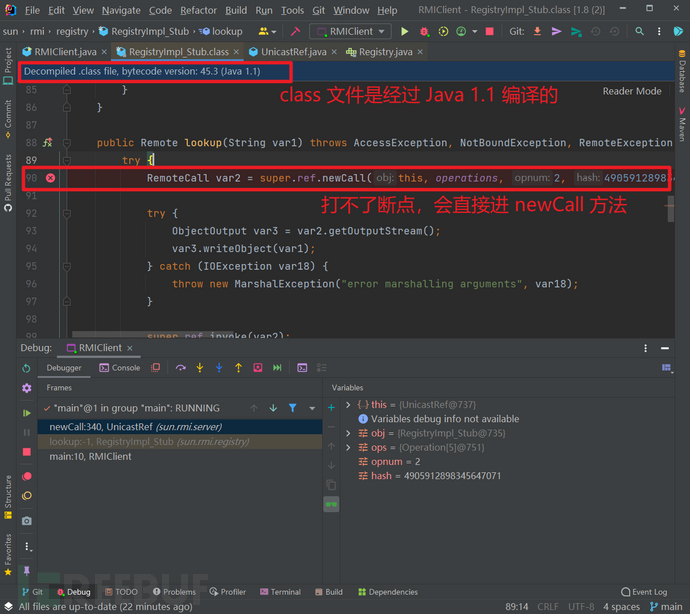Click the Build hammer icon
690x614 pixels.
[295, 31]
